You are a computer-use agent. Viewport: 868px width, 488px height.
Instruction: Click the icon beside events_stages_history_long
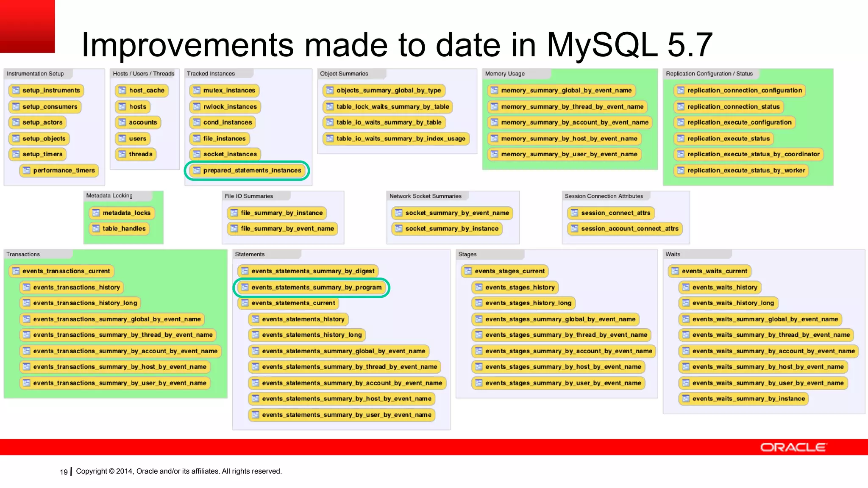coord(479,303)
